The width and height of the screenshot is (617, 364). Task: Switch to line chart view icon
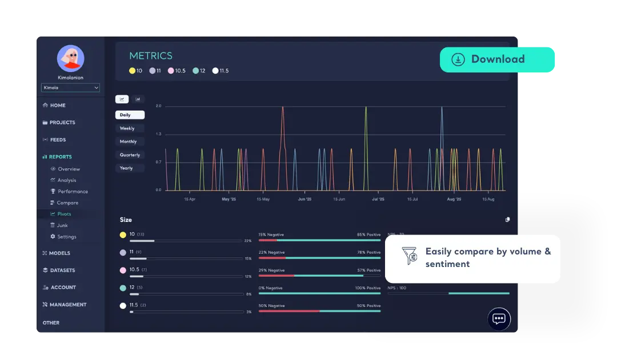[122, 99]
